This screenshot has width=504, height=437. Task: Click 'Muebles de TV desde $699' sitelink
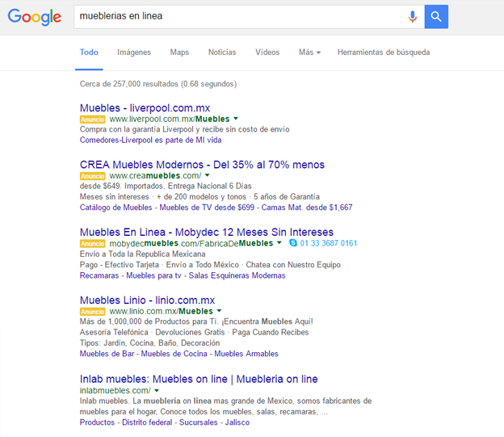pos(207,208)
